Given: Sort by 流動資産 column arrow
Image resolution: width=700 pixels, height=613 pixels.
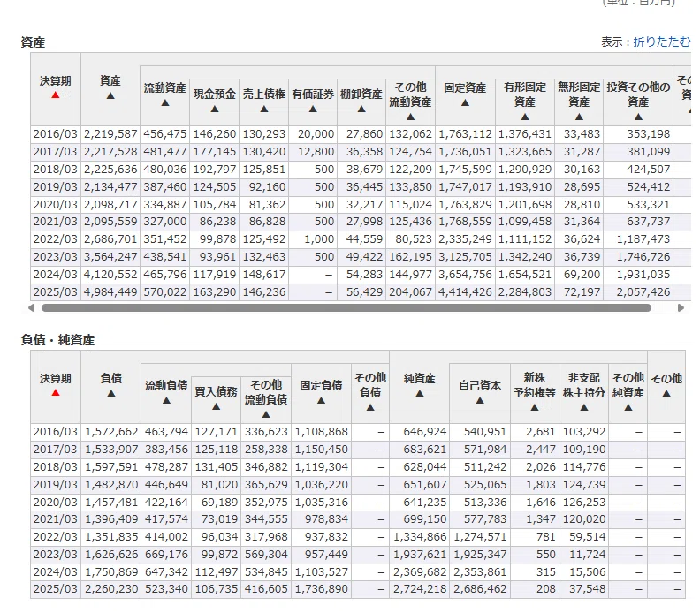Looking at the screenshot, I should coord(165,102).
